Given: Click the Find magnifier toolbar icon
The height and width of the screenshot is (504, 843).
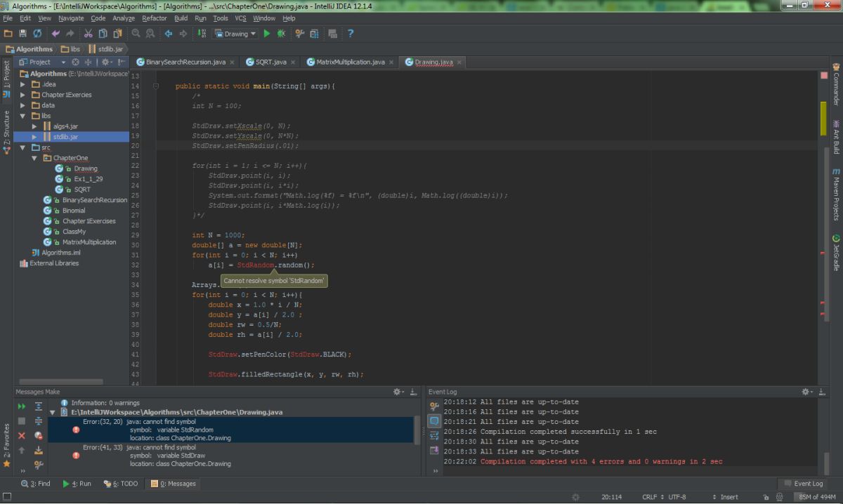Looking at the screenshot, I should coord(135,33).
